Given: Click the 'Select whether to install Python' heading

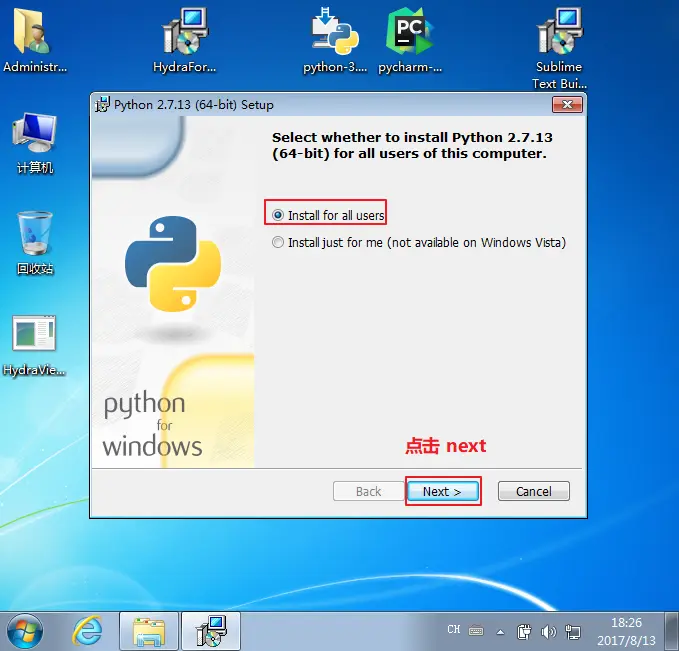Looking at the screenshot, I should coord(412,146).
